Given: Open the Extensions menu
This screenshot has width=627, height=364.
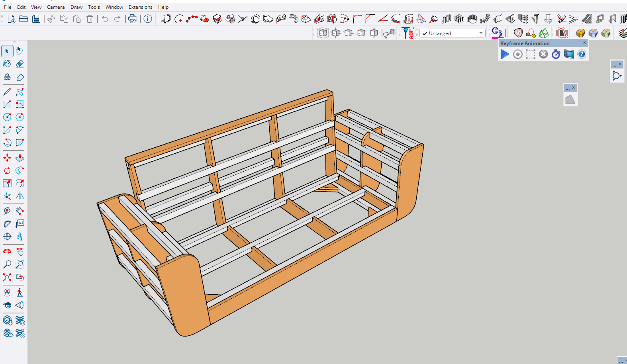Looking at the screenshot, I should click(x=140, y=7).
